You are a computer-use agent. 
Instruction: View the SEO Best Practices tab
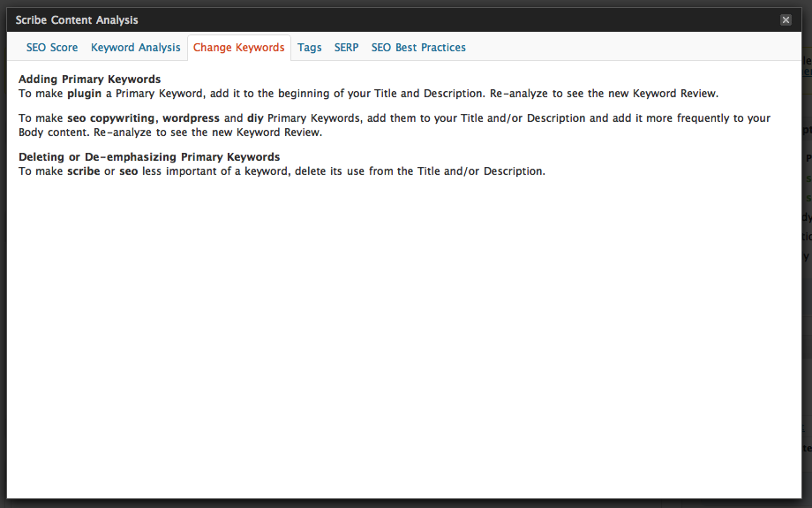click(x=418, y=48)
